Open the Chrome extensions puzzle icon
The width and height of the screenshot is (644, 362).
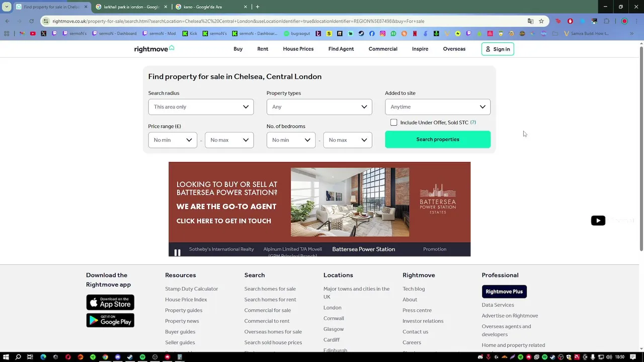coord(606,21)
